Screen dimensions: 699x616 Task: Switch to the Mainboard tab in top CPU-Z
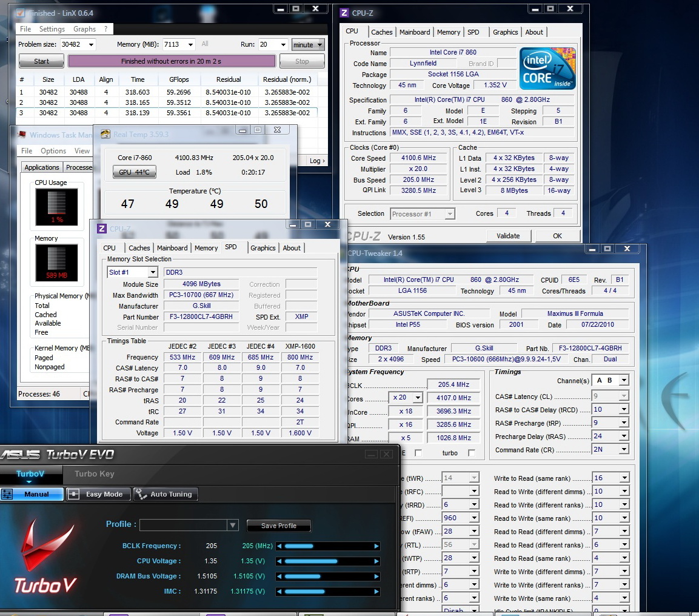(415, 32)
